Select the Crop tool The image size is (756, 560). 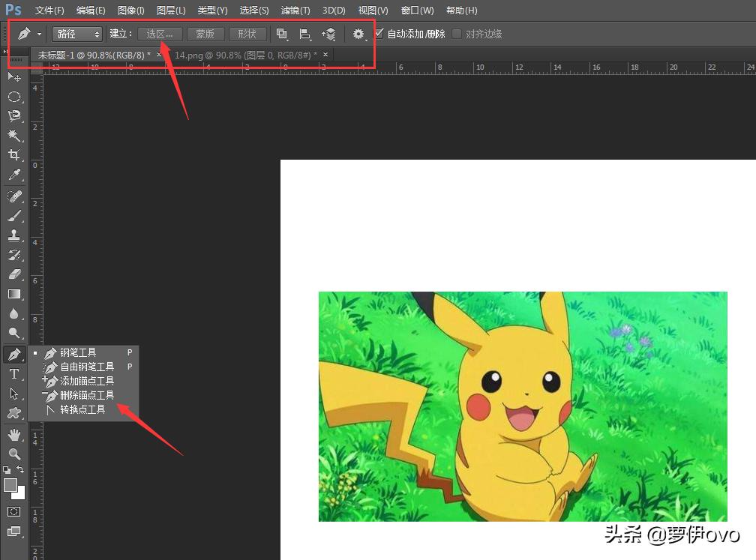(x=14, y=155)
